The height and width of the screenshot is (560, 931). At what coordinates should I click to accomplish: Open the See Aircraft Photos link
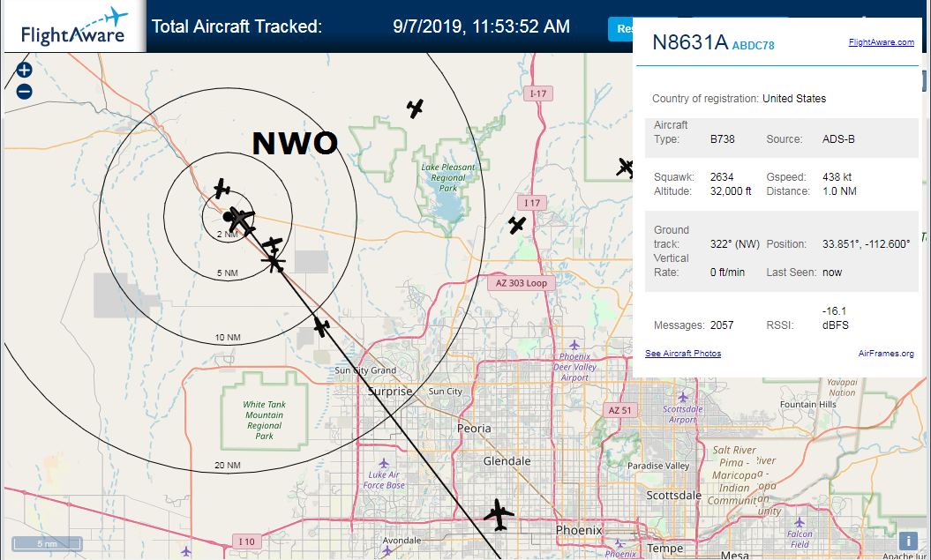point(683,354)
